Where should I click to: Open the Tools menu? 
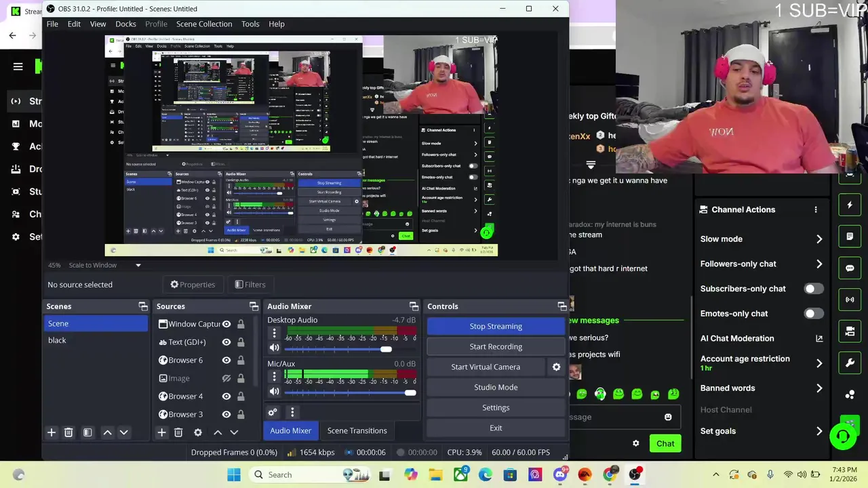click(x=250, y=24)
